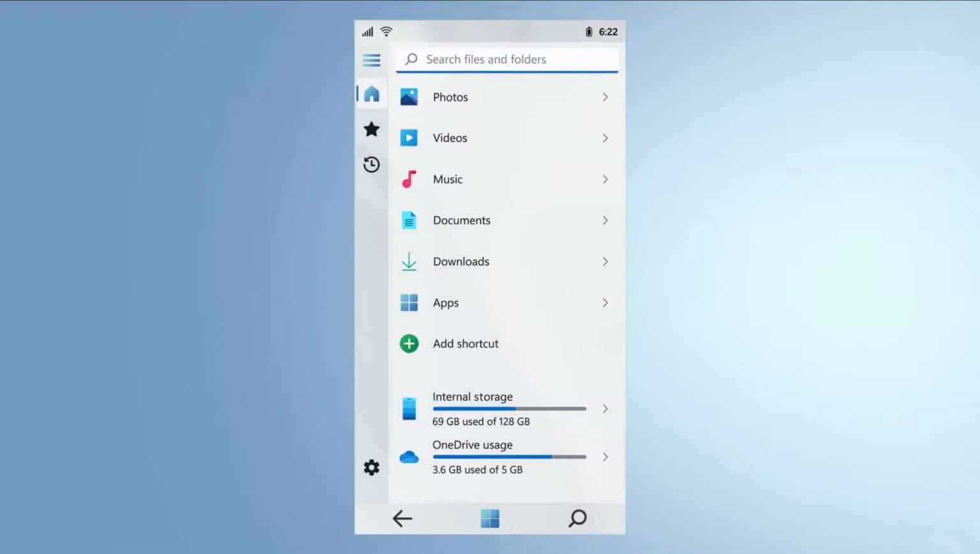Click the pink Music note icon
Viewport: 980px width, 554px height.
[x=408, y=179]
